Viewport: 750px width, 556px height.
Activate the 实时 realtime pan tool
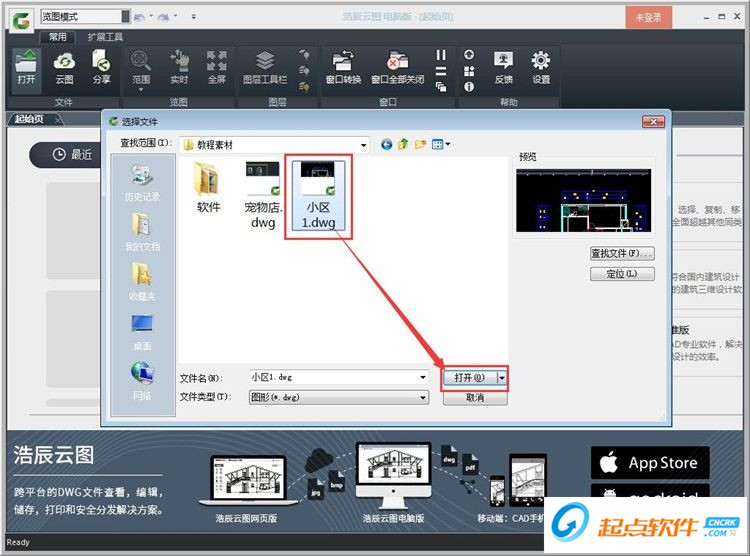tap(179, 67)
